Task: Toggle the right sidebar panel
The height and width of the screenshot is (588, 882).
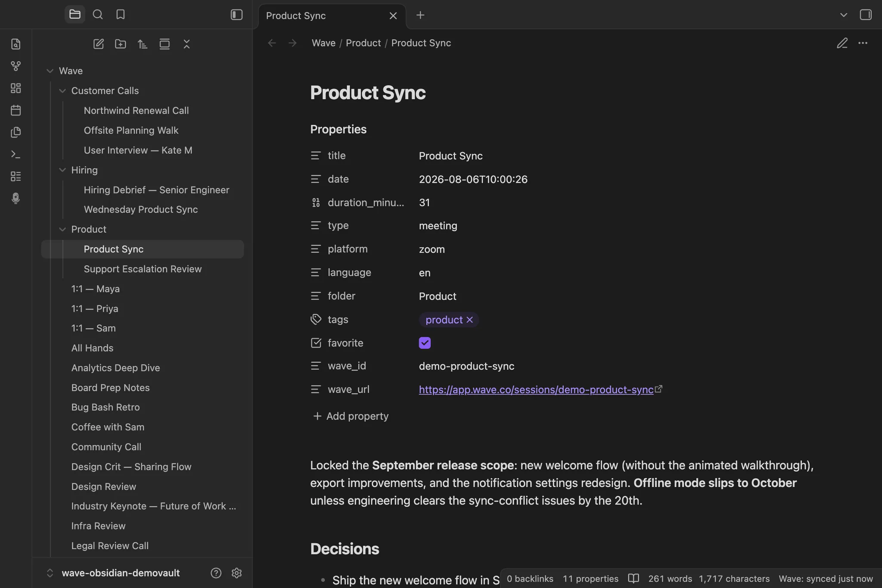Action: (866, 15)
